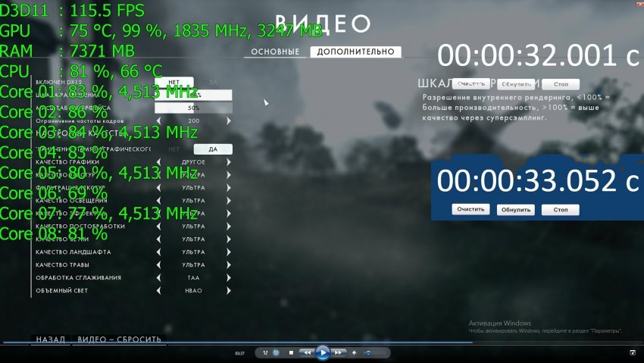Screen dimensions: 644x363
Task: Click Очистить under the 00:00:32.001 timer
Action: pyautogui.click(x=471, y=84)
